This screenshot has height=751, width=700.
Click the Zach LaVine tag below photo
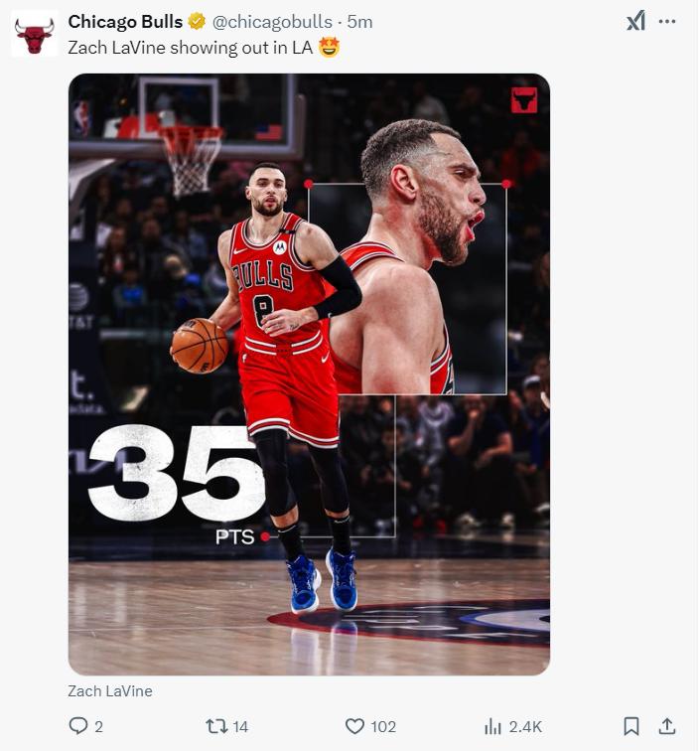[110, 690]
